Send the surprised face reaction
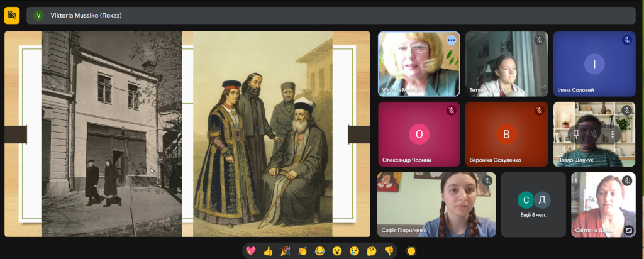Screen dimensions: 644x259 [x=337, y=251]
